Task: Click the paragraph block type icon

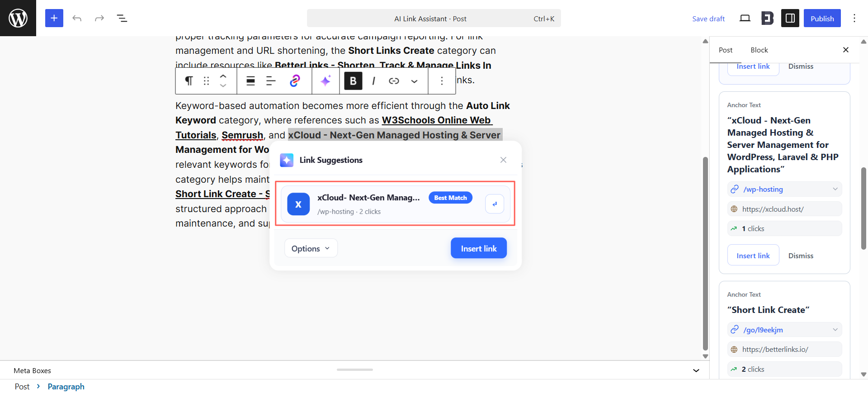Action: [189, 81]
